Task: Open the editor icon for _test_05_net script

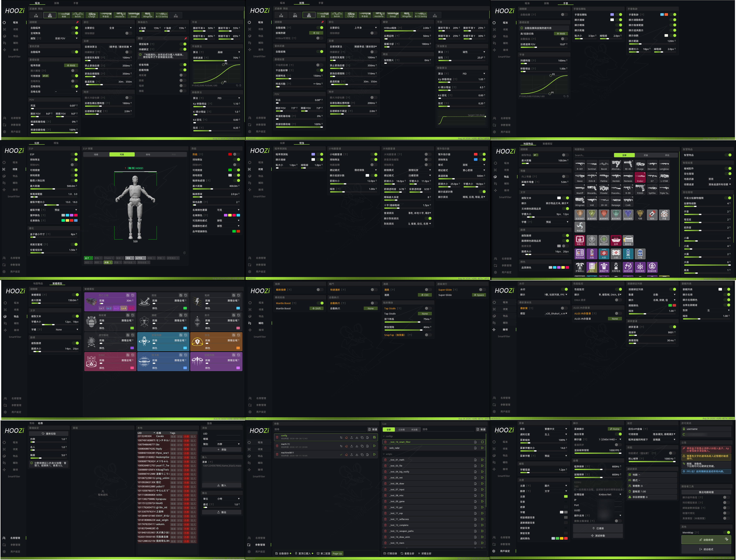Action: pos(475,478)
